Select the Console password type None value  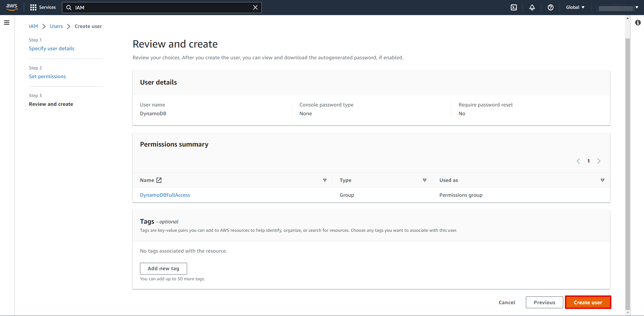[x=306, y=114]
